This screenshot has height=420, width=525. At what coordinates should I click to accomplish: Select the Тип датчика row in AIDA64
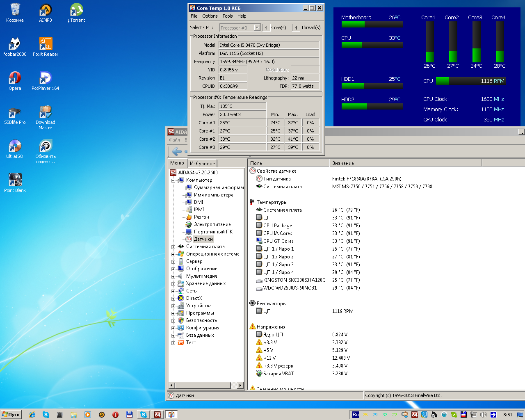[x=329, y=179]
